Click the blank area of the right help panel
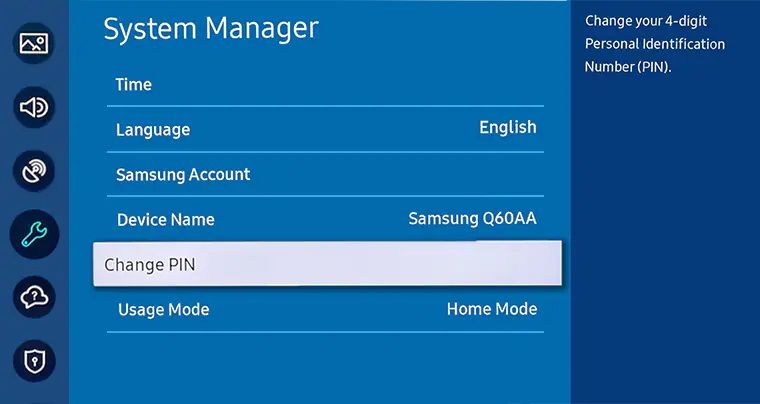 coord(665,250)
